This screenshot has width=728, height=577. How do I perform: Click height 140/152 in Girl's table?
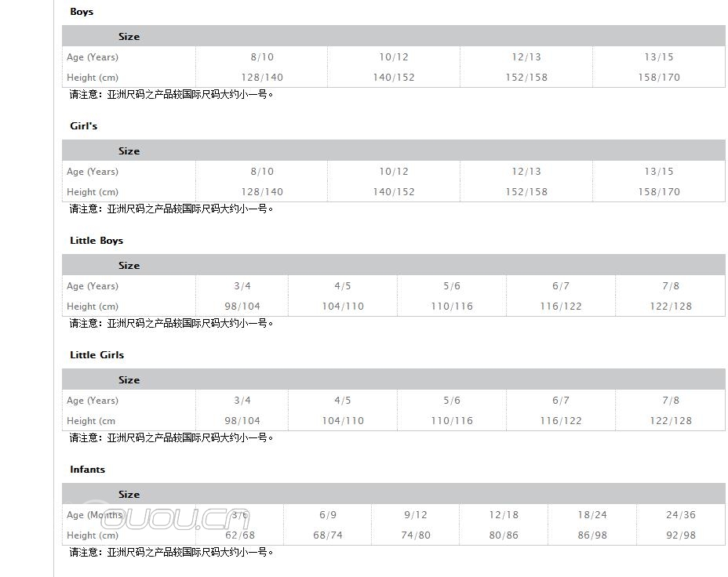click(x=394, y=192)
